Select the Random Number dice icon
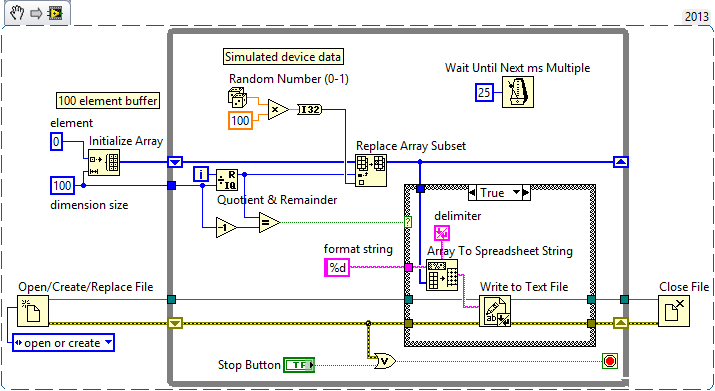This screenshot has width=715, height=391. coord(238,97)
